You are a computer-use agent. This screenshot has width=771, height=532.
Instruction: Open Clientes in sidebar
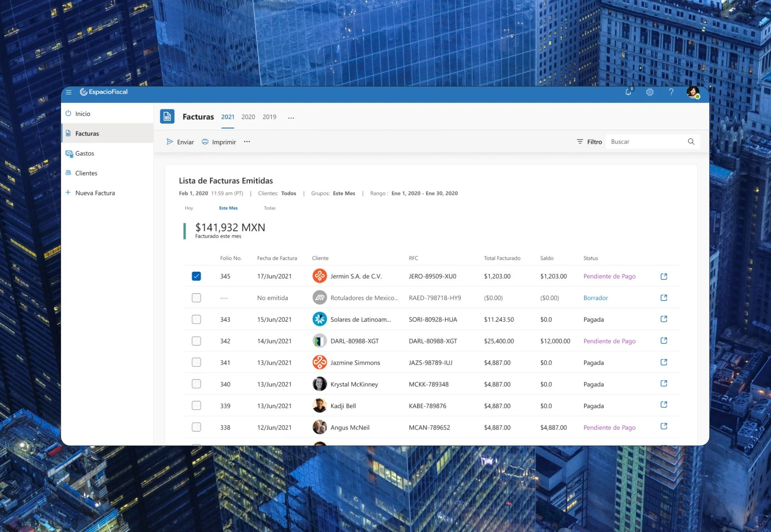coord(107,173)
